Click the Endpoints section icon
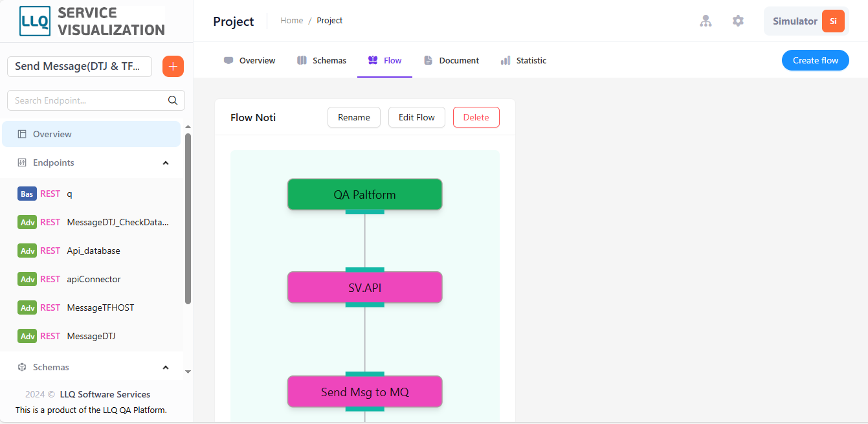Image resolution: width=868 pixels, height=424 pixels. coord(22,162)
